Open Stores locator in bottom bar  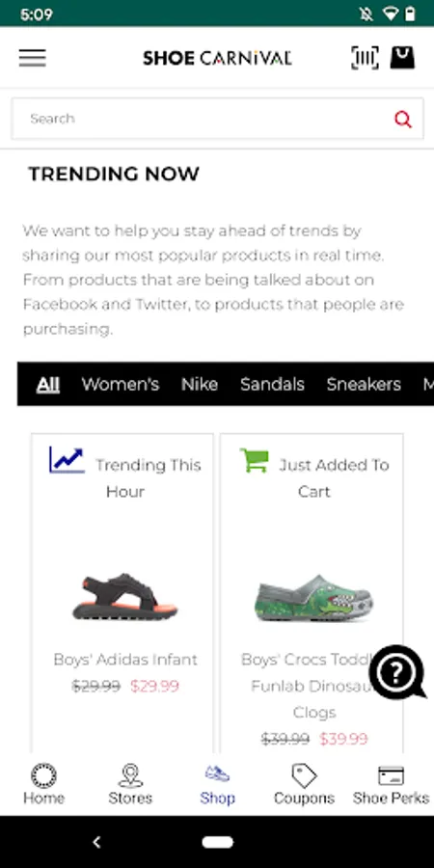pos(130,784)
